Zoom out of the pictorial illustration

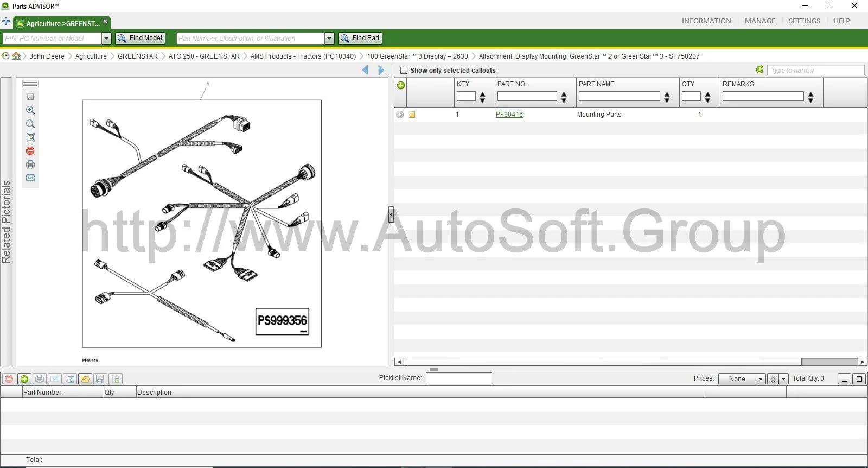coord(30,124)
